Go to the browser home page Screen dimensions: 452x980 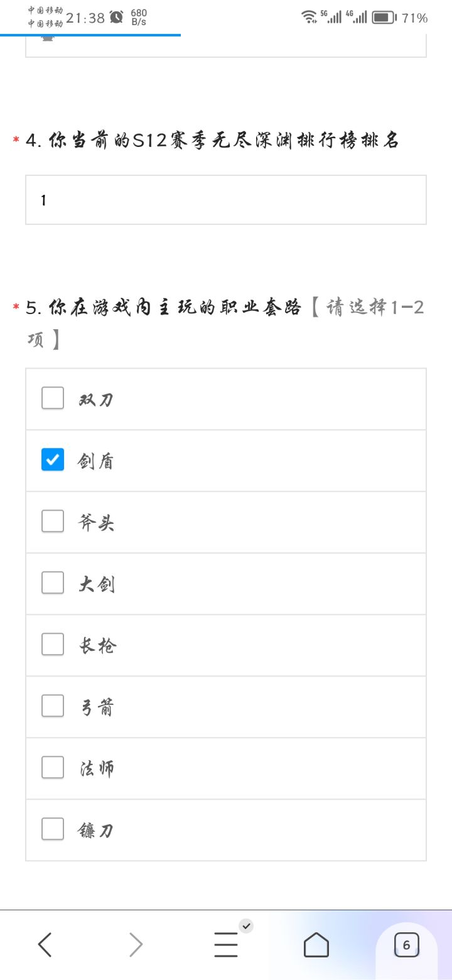(x=316, y=944)
